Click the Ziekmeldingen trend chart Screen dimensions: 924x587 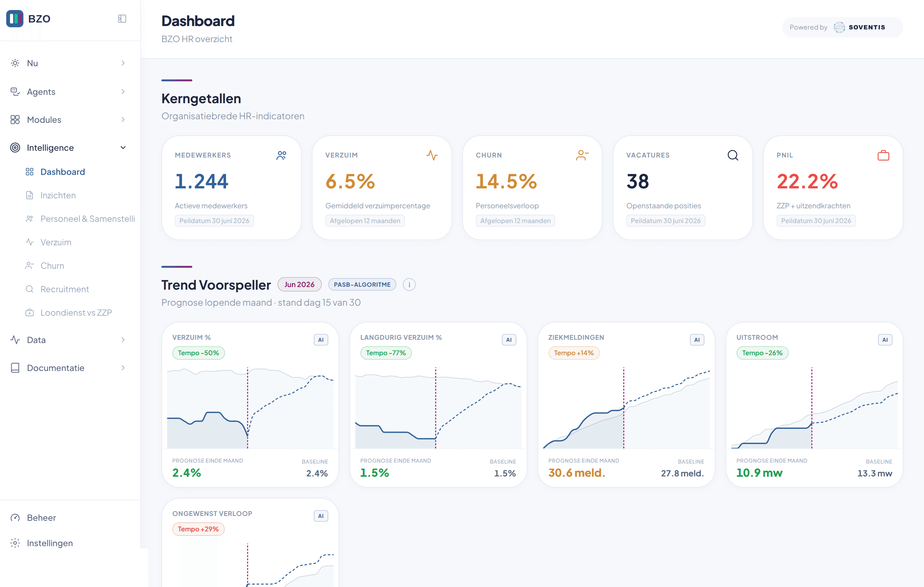(x=626, y=408)
